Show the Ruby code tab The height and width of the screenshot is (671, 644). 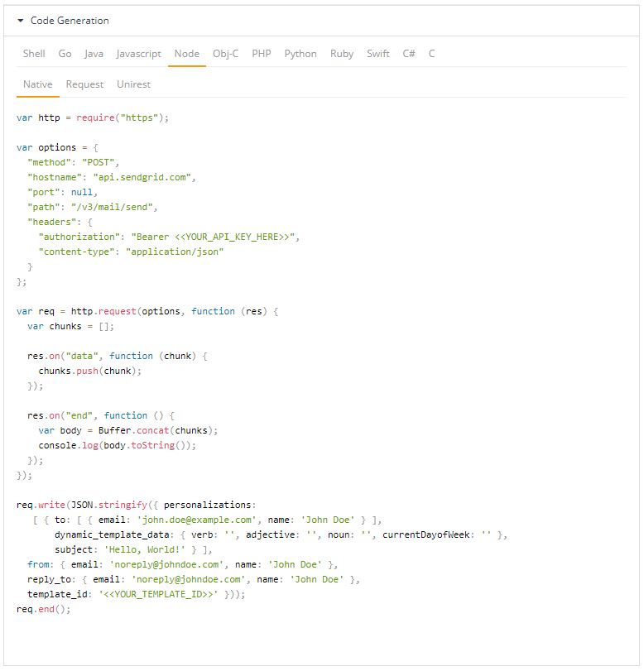click(x=342, y=54)
